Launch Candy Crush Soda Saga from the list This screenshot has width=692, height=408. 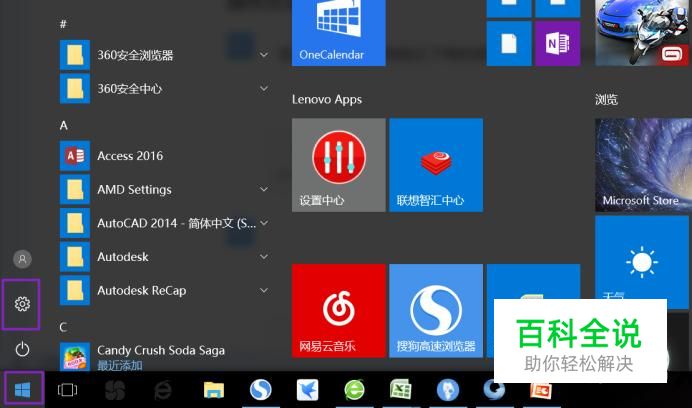click(x=165, y=356)
